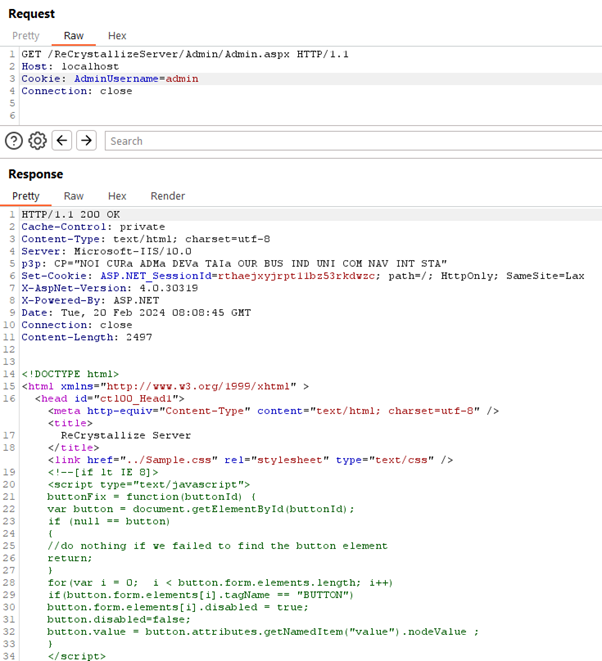Open the Response Hex tab
This screenshot has height=661, width=602.
coord(117,196)
